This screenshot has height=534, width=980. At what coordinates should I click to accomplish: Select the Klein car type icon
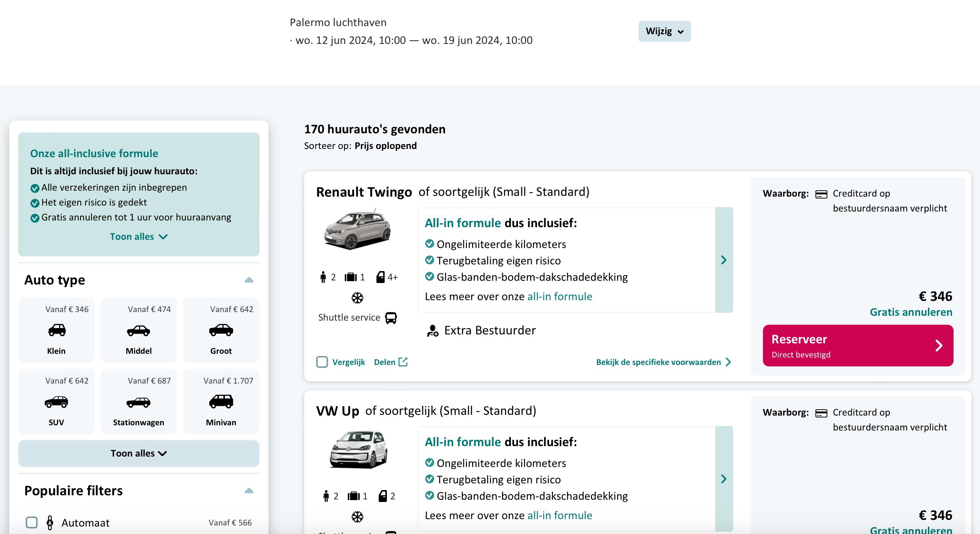pos(57,330)
